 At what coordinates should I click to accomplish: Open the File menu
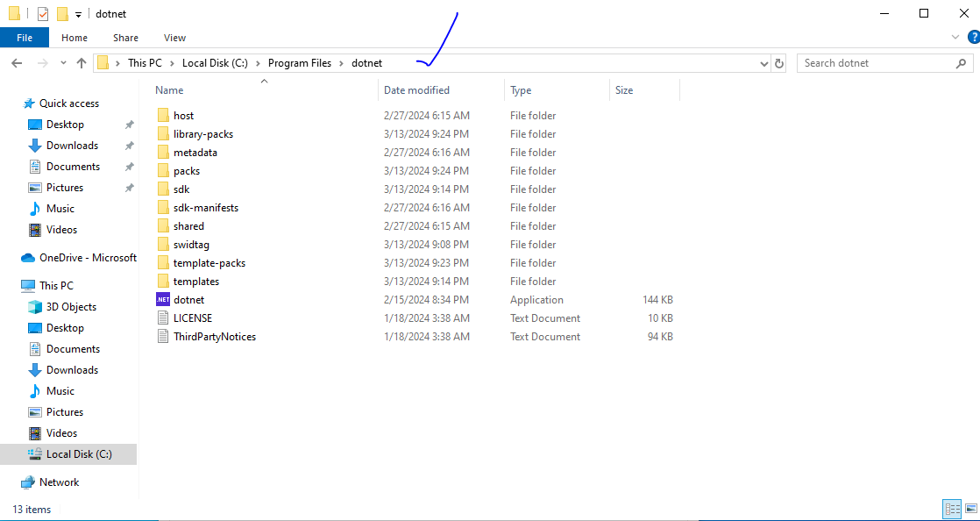point(25,38)
